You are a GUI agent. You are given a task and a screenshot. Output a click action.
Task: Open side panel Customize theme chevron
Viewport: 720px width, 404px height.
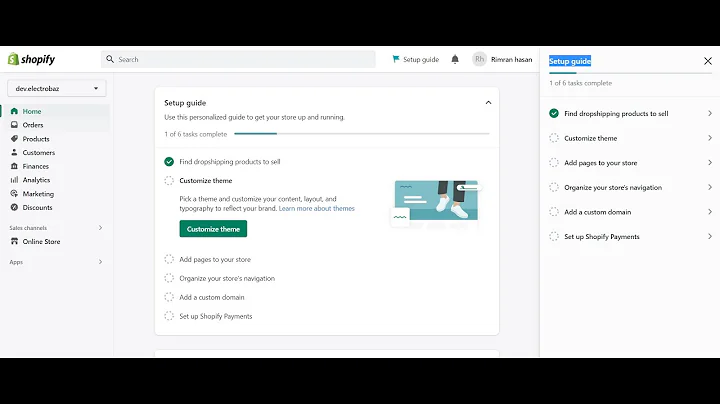coord(709,138)
